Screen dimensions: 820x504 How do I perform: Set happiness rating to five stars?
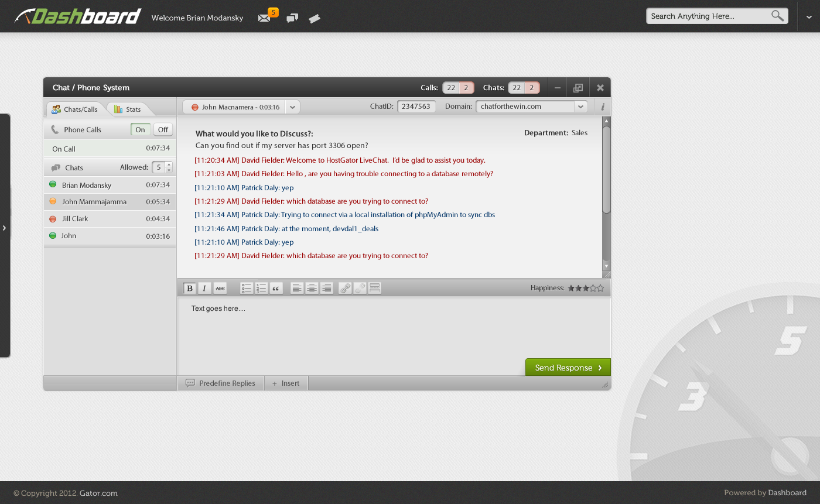pos(600,288)
